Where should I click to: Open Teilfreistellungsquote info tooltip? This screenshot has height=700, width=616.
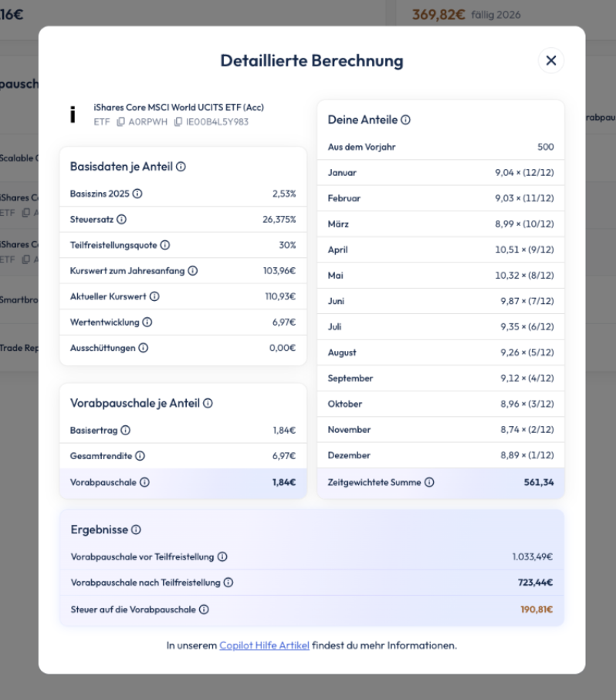pos(165,245)
